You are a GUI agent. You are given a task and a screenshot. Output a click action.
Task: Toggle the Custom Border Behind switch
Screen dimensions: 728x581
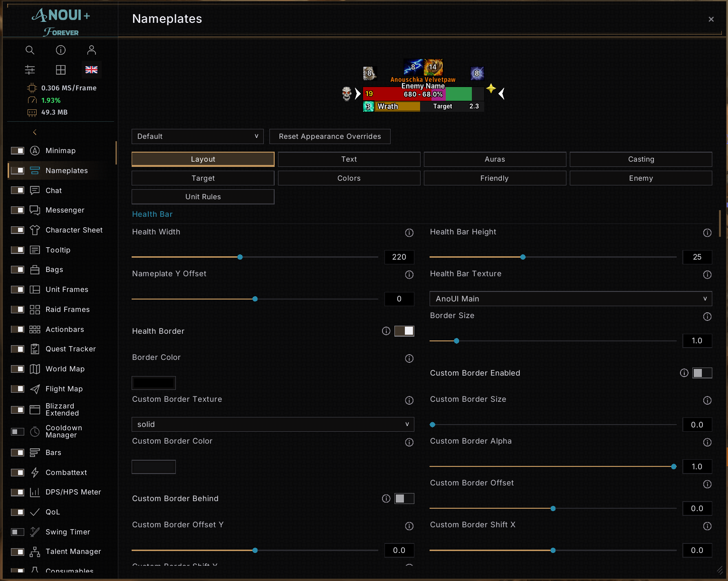point(404,498)
